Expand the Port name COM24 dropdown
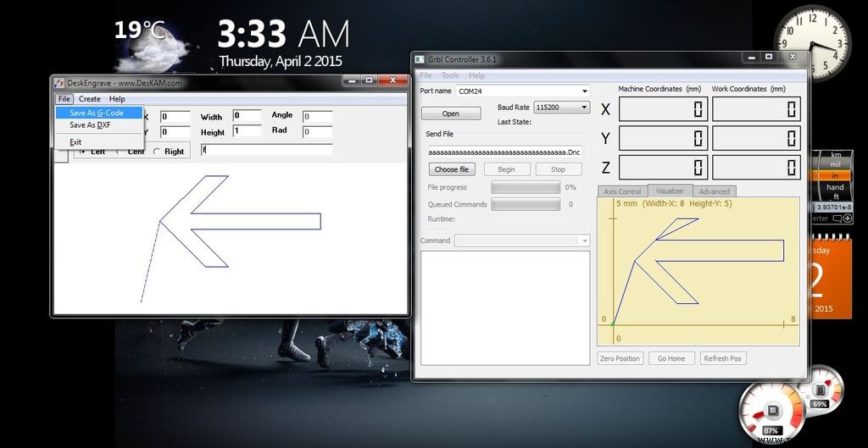The height and width of the screenshot is (448, 868). point(584,91)
